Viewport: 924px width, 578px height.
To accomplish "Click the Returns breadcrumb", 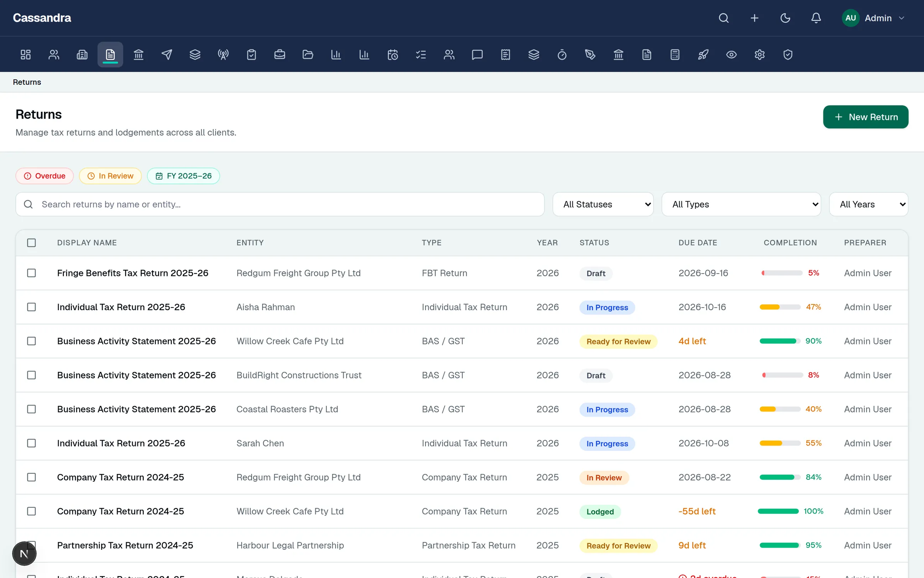I will pos(27,82).
